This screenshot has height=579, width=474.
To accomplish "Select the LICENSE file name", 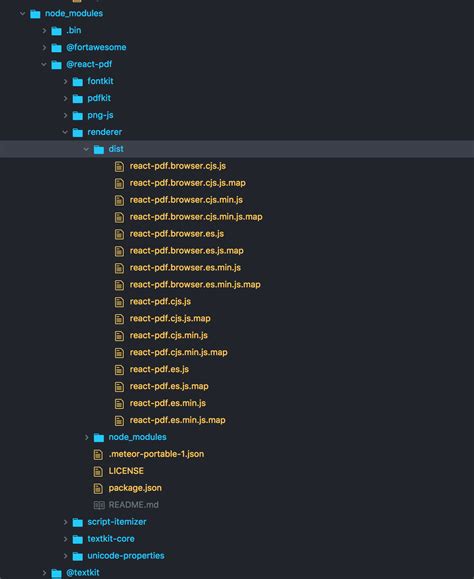I will [x=126, y=471].
